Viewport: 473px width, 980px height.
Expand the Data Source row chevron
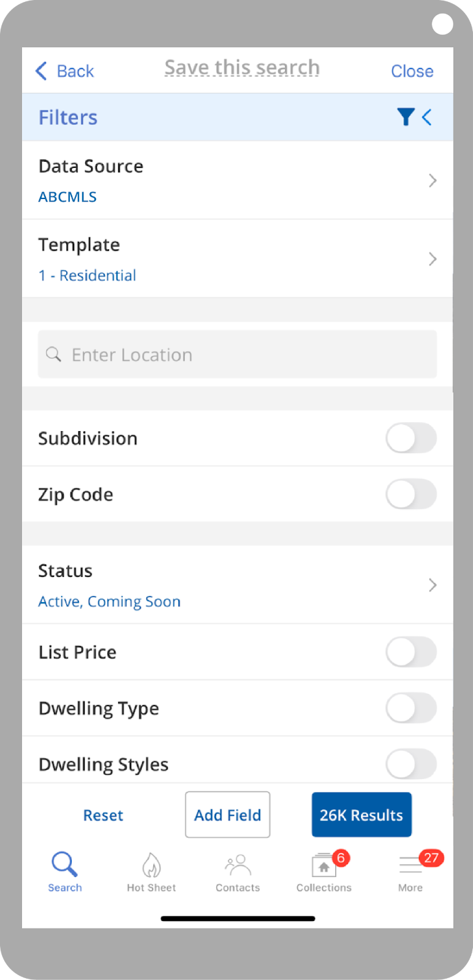pos(433,181)
